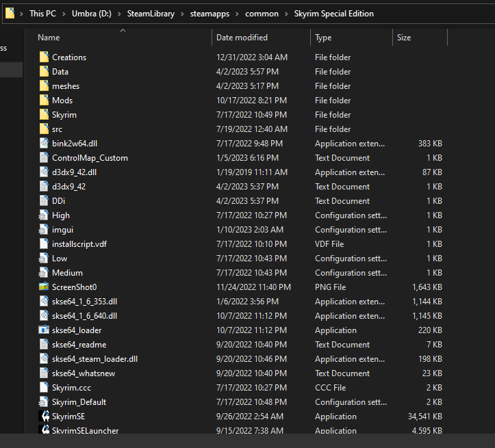Click the 87 KB size value
Screen dimensions: 495x448
click(x=432, y=172)
